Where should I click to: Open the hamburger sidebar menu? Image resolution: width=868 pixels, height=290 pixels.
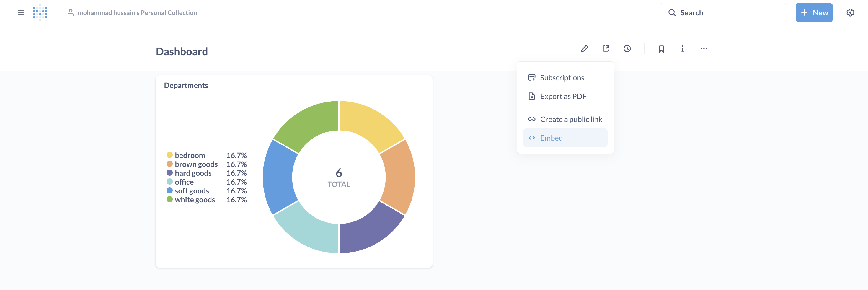[21, 13]
